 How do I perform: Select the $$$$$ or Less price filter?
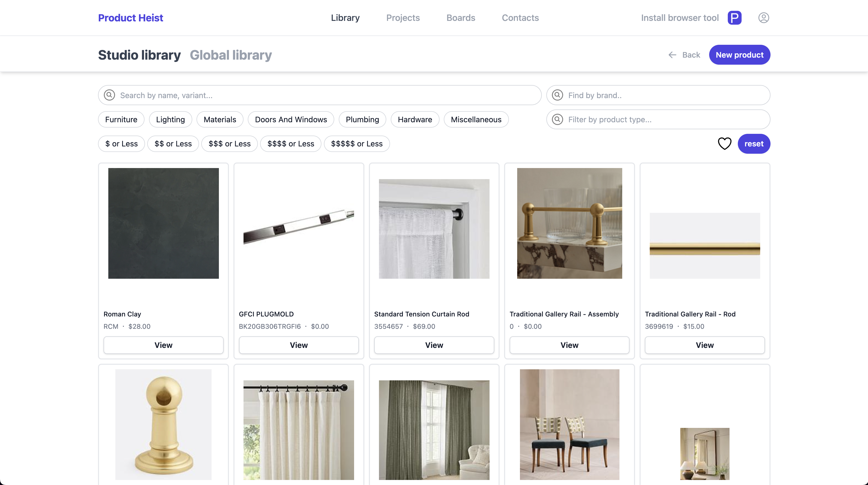357,144
